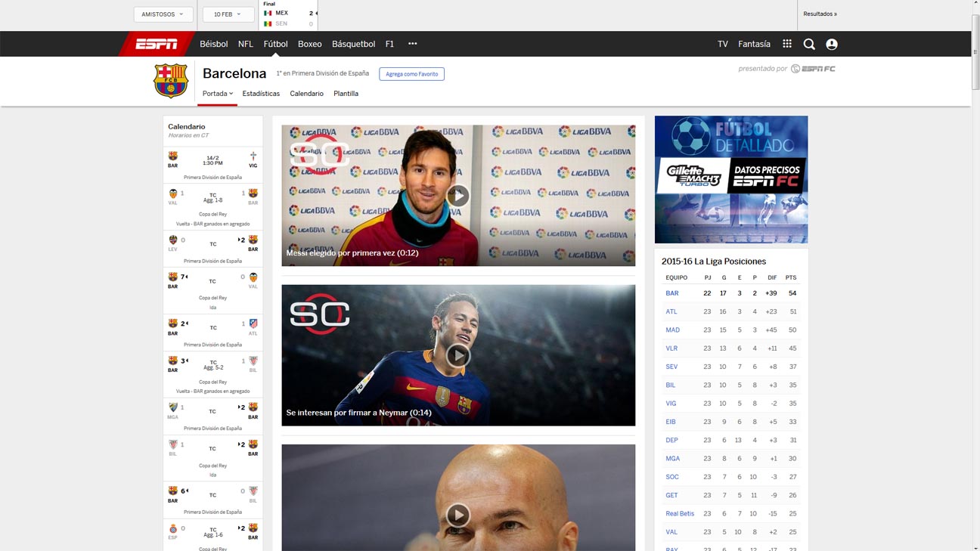Play the Neymar signing interest video

coord(458,355)
